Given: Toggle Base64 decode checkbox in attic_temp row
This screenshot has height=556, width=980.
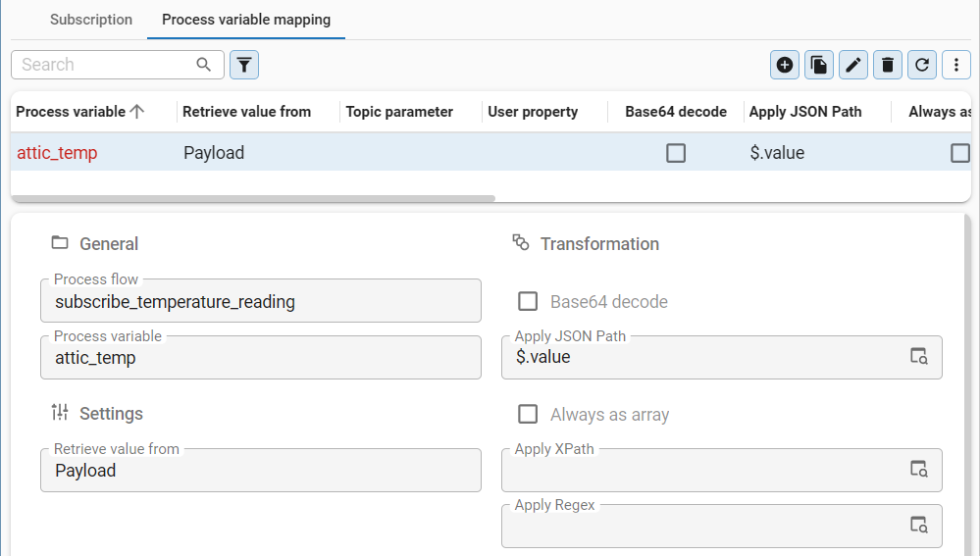Looking at the screenshot, I should pyautogui.click(x=676, y=153).
